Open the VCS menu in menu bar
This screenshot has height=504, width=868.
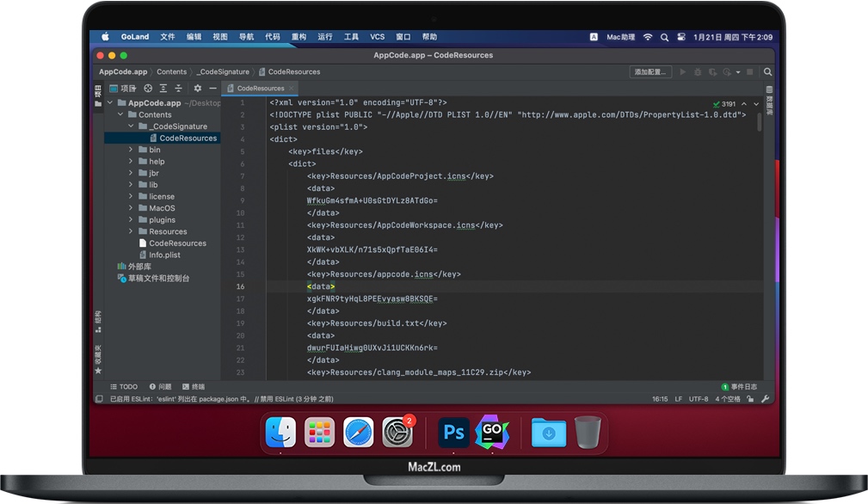point(377,37)
